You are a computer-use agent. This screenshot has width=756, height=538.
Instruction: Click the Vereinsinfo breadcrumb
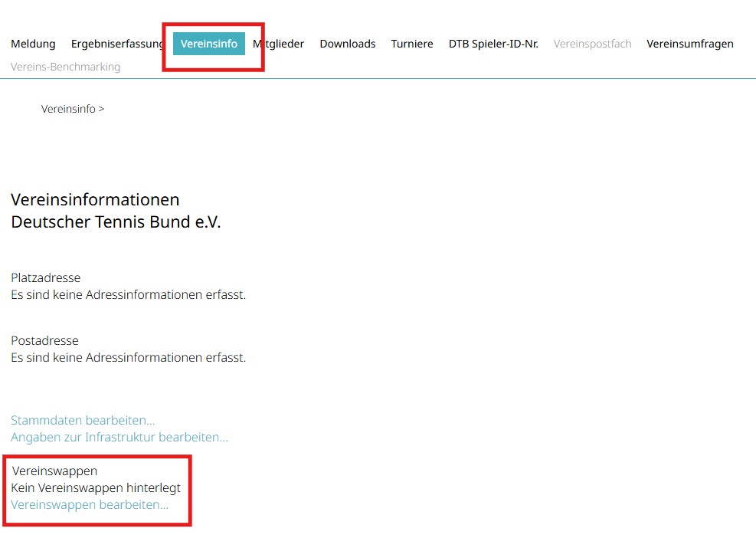(x=68, y=109)
